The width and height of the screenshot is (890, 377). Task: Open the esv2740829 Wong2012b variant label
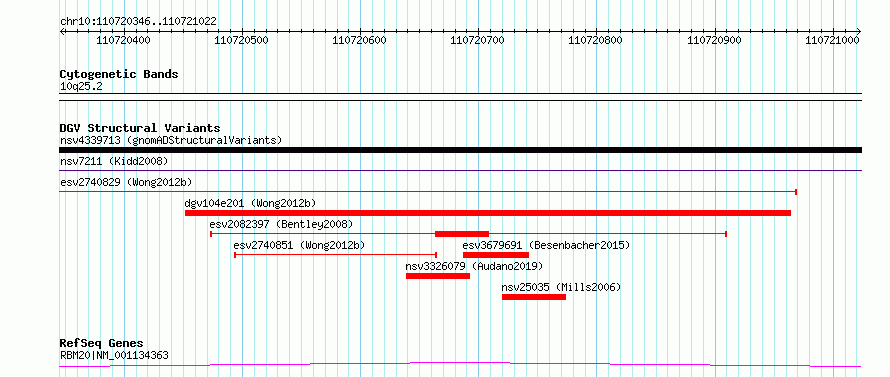click(126, 182)
